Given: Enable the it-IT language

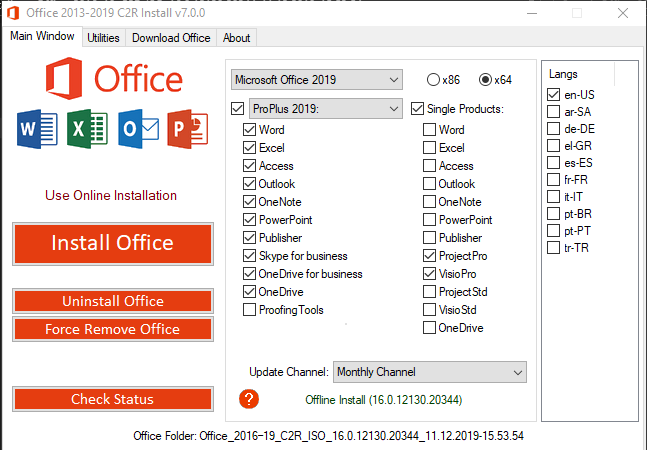Looking at the screenshot, I should 553,197.
